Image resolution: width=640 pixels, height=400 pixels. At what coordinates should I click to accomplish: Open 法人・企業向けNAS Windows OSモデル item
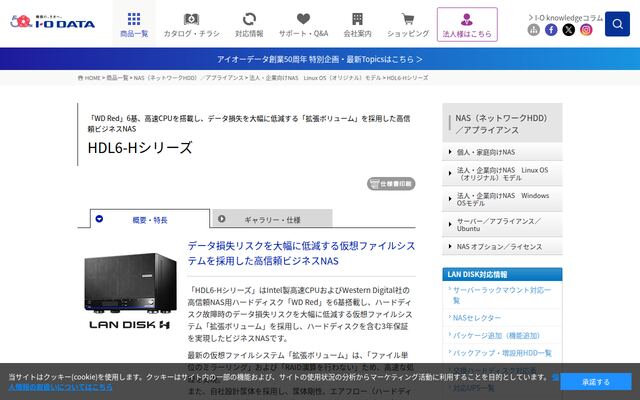(x=502, y=199)
